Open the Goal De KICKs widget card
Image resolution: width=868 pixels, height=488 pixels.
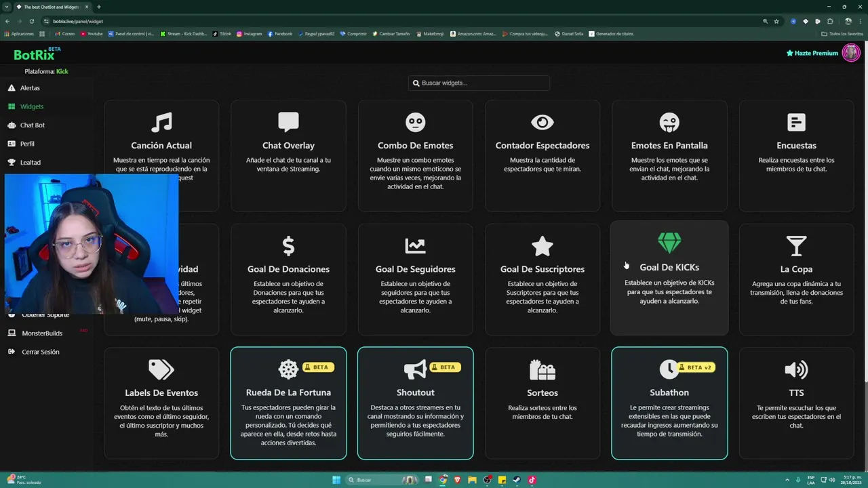click(669, 278)
